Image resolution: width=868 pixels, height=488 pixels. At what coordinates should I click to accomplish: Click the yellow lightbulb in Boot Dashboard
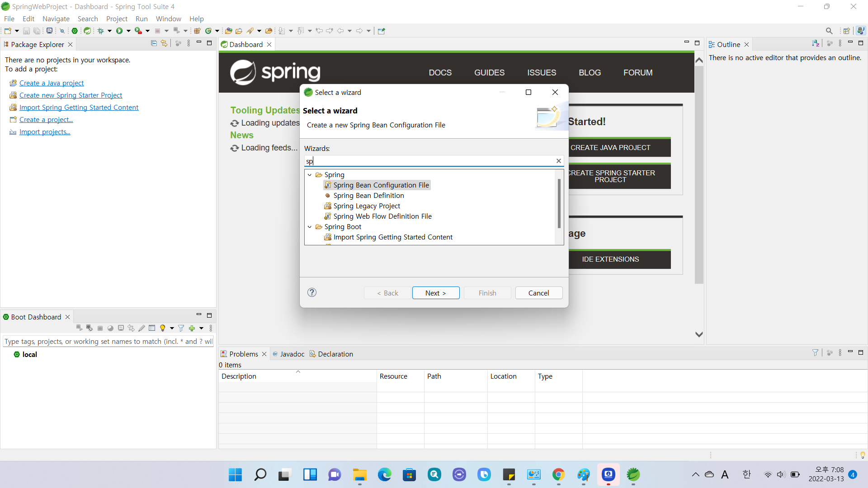pos(163,328)
